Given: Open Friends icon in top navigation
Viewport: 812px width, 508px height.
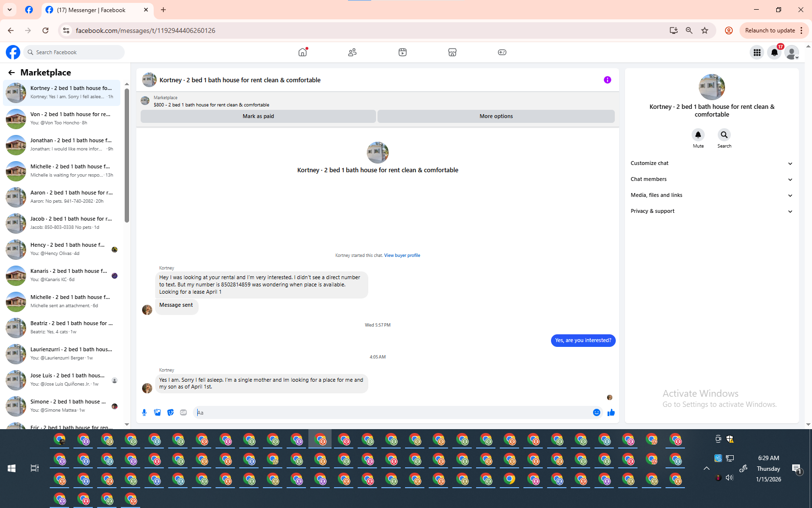Looking at the screenshot, I should pos(352,52).
